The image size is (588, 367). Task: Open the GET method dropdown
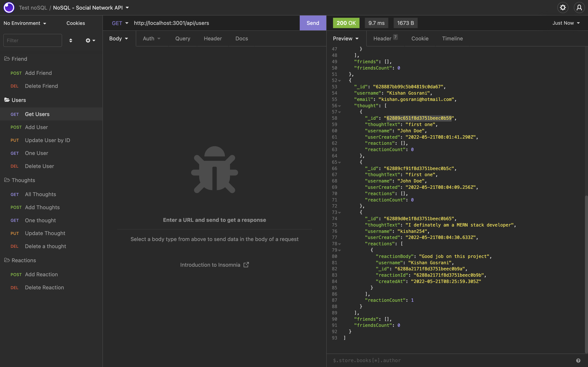pyautogui.click(x=120, y=23)
